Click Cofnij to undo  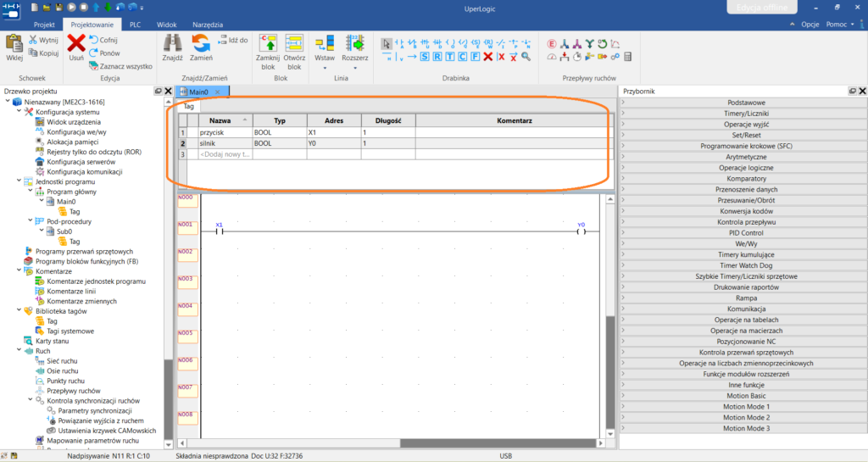tap(103, 40)
